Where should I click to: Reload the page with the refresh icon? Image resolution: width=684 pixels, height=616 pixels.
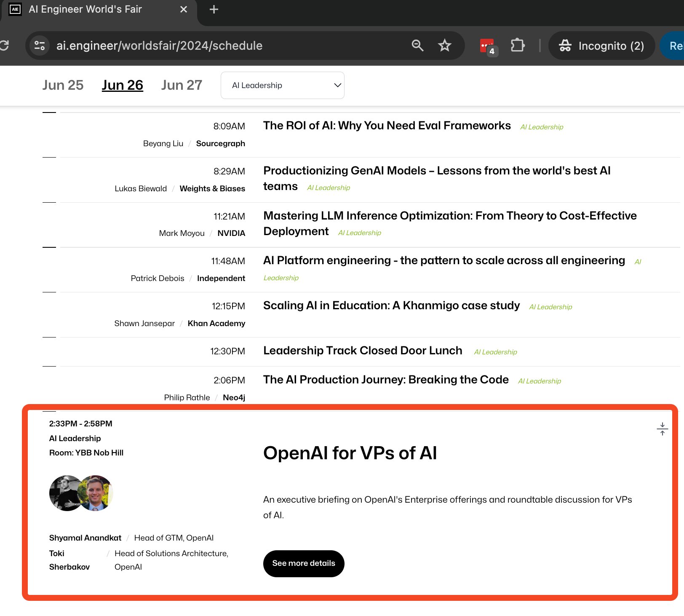pos(4,46)
